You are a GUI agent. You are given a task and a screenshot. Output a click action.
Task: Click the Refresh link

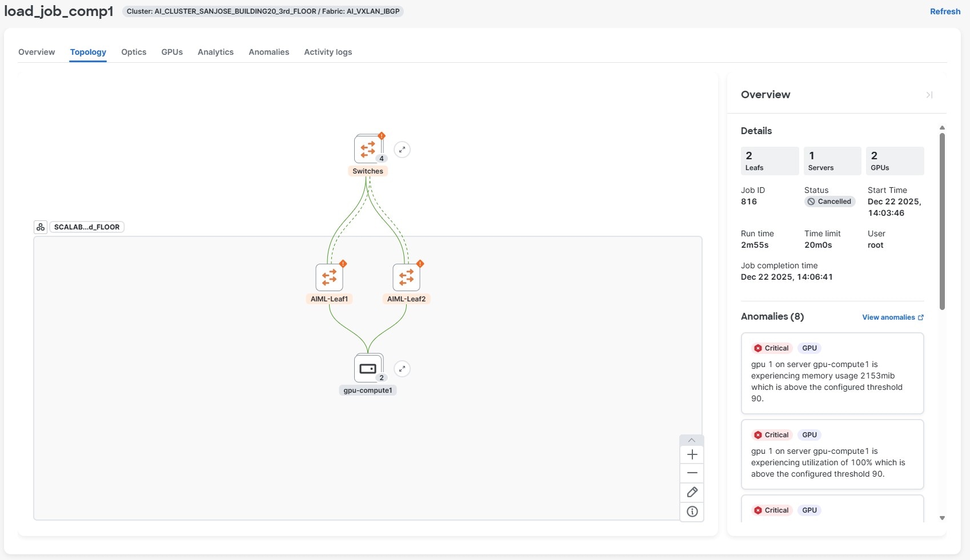pyautogui.click(x=944, y=11)
